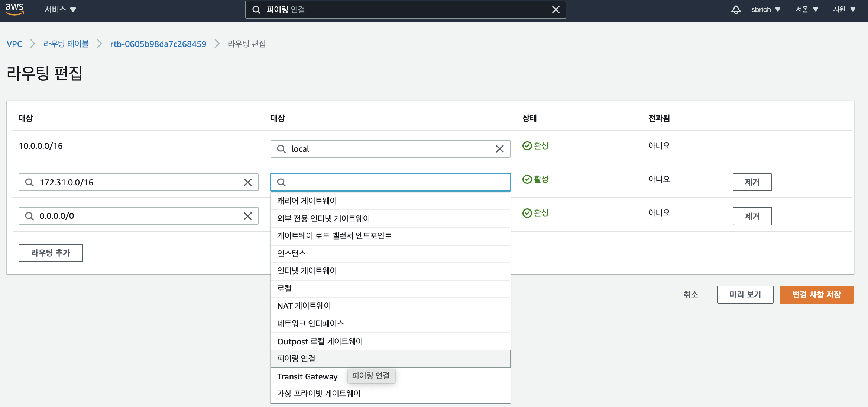The width and height of the screenshot is (868, 407).
Task: Click the AWS logo home icon
Action: pos(15,9)
